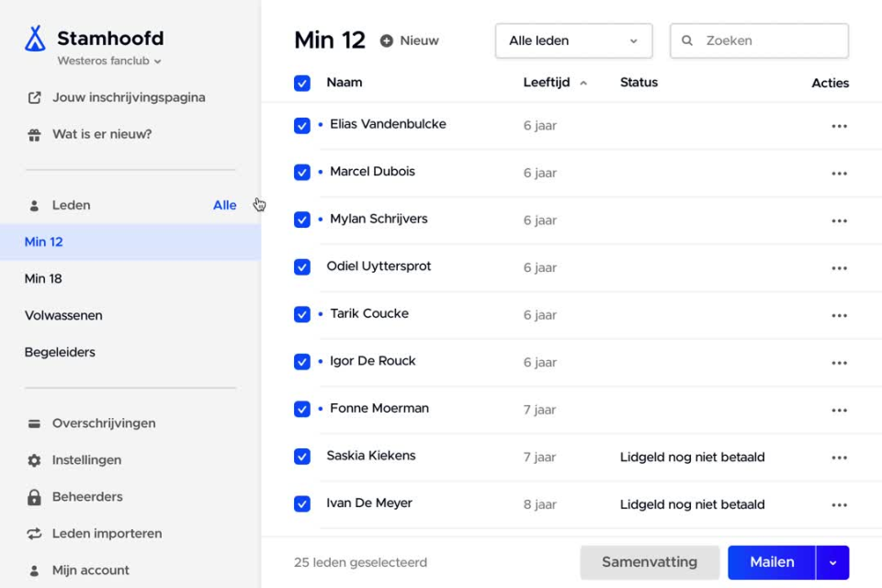Viewport: 882px width, 588px height.
Task: Click the 25 leden geselecteerd text
Action: click(360, 562)
